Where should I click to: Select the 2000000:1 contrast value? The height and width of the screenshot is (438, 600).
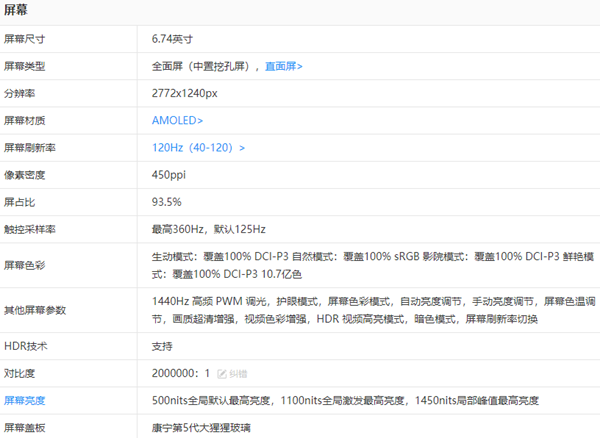181,373
